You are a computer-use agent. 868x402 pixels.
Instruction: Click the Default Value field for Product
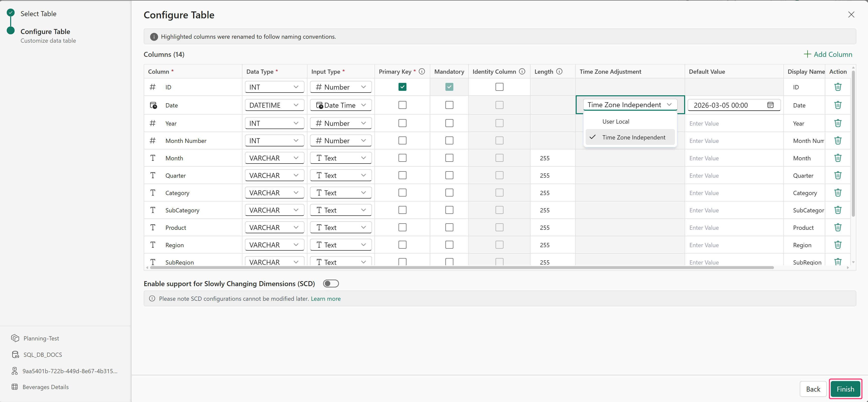point(733,228)
